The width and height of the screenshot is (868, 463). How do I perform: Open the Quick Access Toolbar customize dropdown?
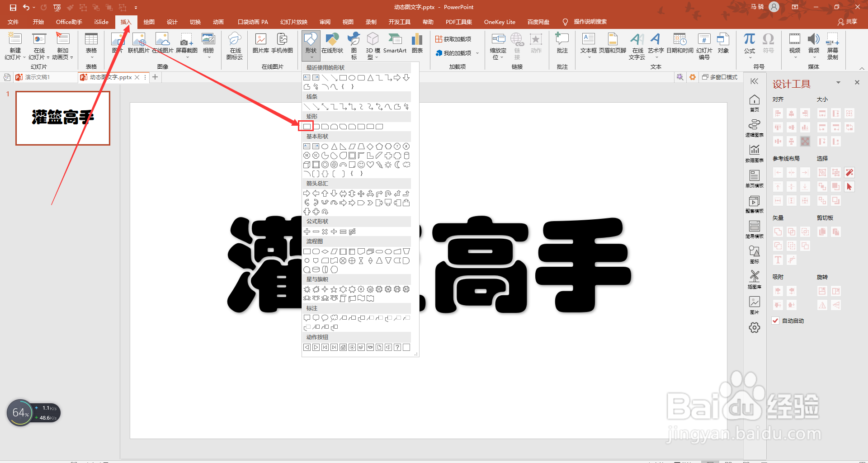click(x=136, y=8)
